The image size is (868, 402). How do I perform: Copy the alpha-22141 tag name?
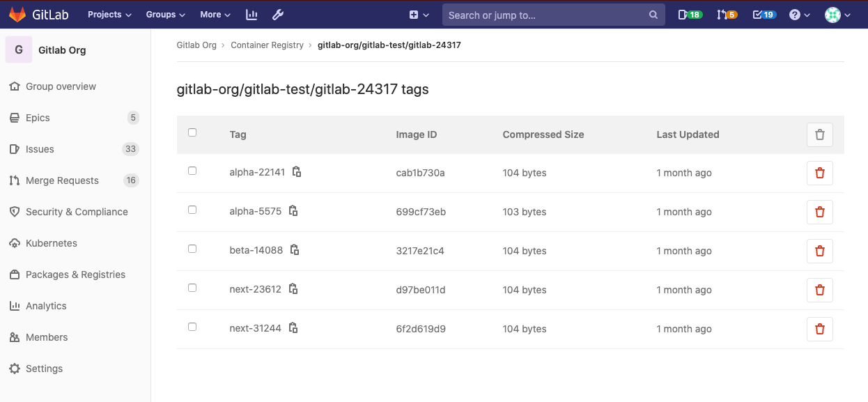pyautogui.click(x=295, y=171)
